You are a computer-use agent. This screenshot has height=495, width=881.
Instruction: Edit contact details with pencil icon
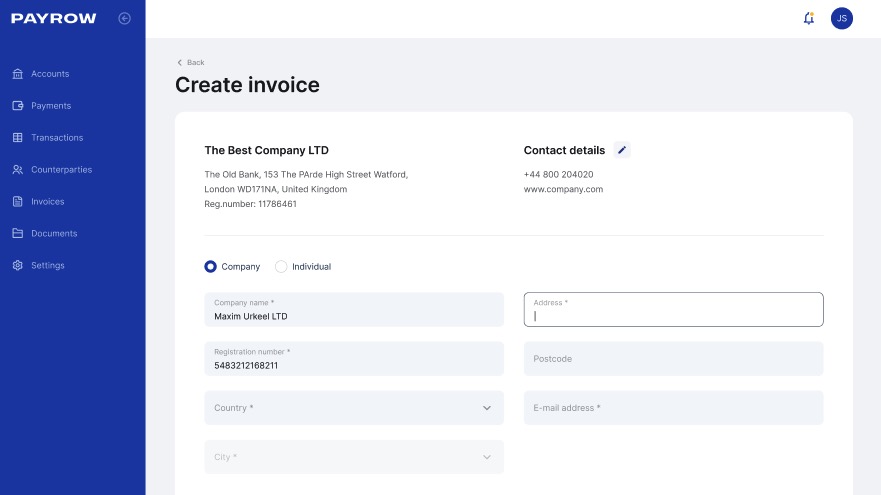click(x=622, y=150)
